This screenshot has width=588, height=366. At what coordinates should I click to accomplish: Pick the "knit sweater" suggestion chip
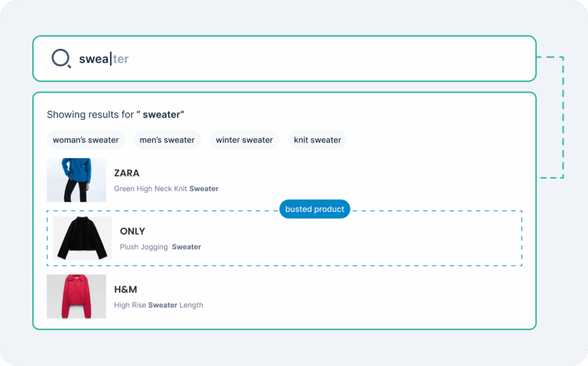click(318, 140)
